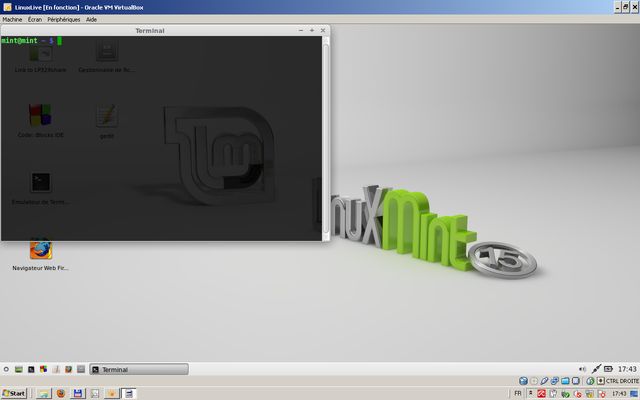Expand the hidden Windows tray icons arrow
The height and width of the screenshot is (400, 640).
point(531,393)
